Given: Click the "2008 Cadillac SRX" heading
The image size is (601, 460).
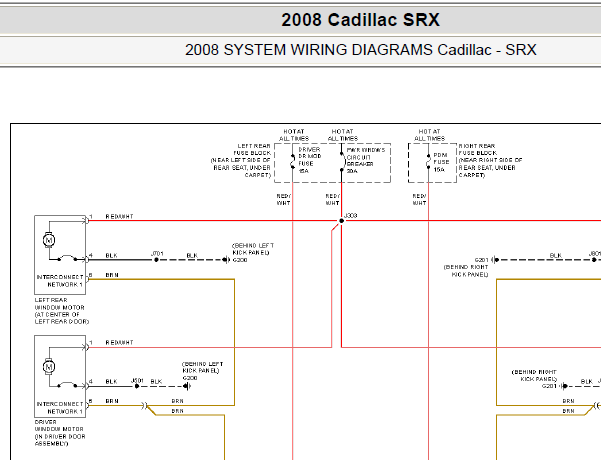Looking at the screenshot, I should 360,20.
